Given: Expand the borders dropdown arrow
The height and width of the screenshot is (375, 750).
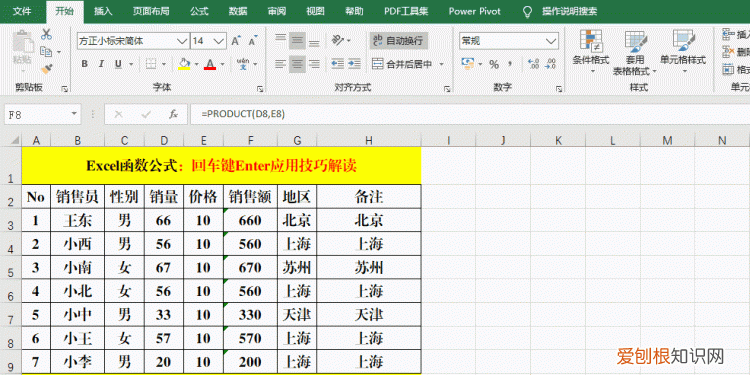Looking at the screenshot, I should tap(164, 64).
